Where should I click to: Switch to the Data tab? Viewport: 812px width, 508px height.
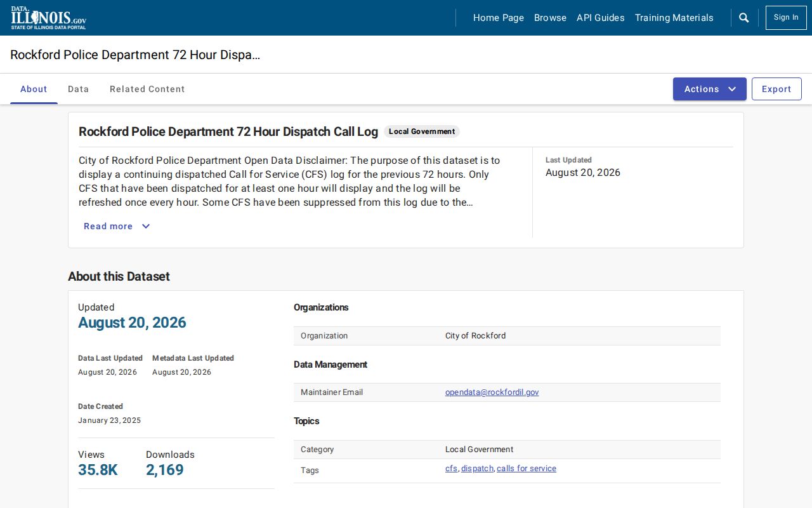click(x=79, y=89)
